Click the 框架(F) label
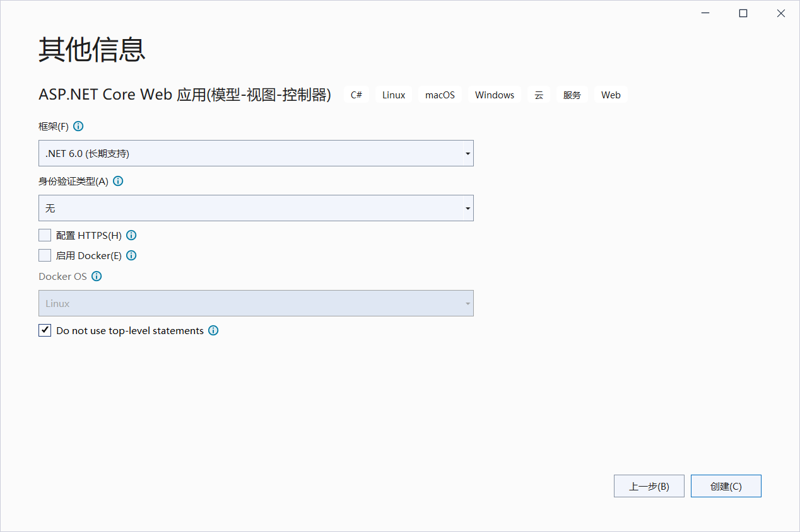 (x=53, y=126)
